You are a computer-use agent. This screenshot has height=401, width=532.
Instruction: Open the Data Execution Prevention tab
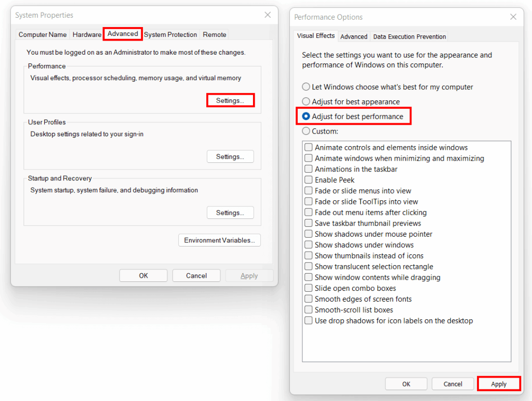coord(409,36)
